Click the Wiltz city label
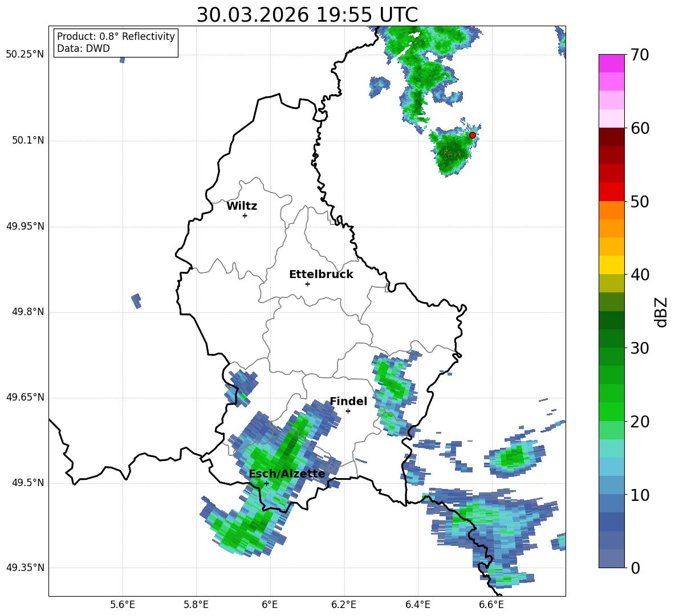The width and height of the screenshot is (675, 616). point(242,206)
